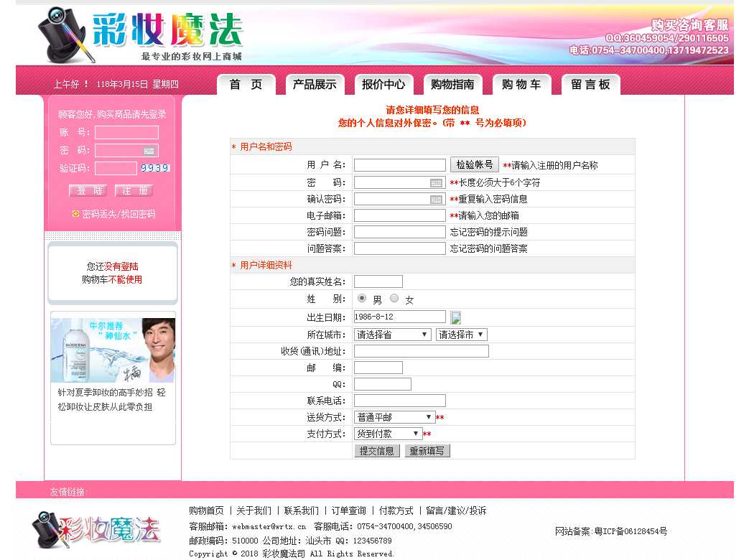Click keyboard icon in registration password field
Viewport: 749px width, 560px height.
click(x=436, y=183)
